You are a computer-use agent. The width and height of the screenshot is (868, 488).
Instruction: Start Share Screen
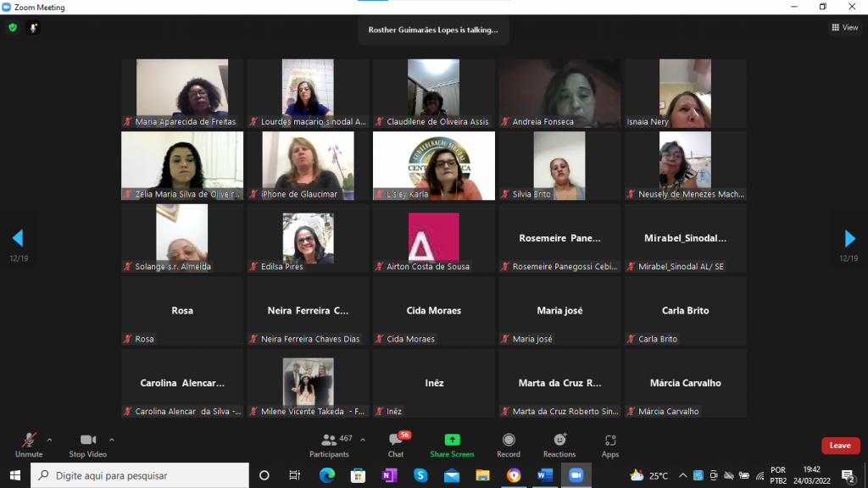point(452,445)
